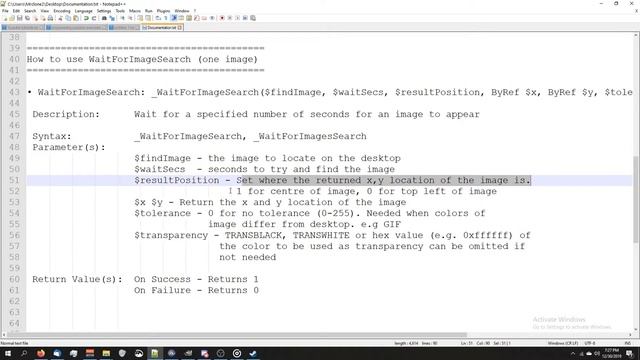The width and height of the screenshot is (640, 360).
Task: Click the UTF-8 encoding status field
Action: coord(590,344)
